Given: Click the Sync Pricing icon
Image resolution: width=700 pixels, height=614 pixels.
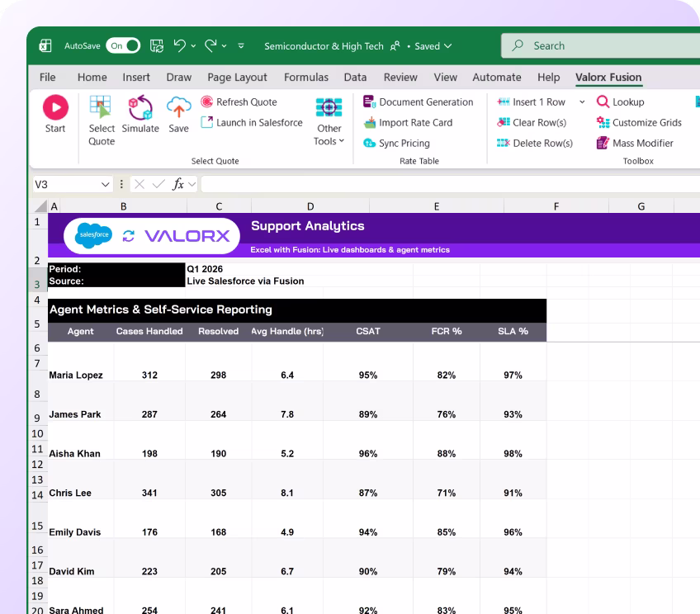Looking at the screenshot, I should click(x=369, y=143).
